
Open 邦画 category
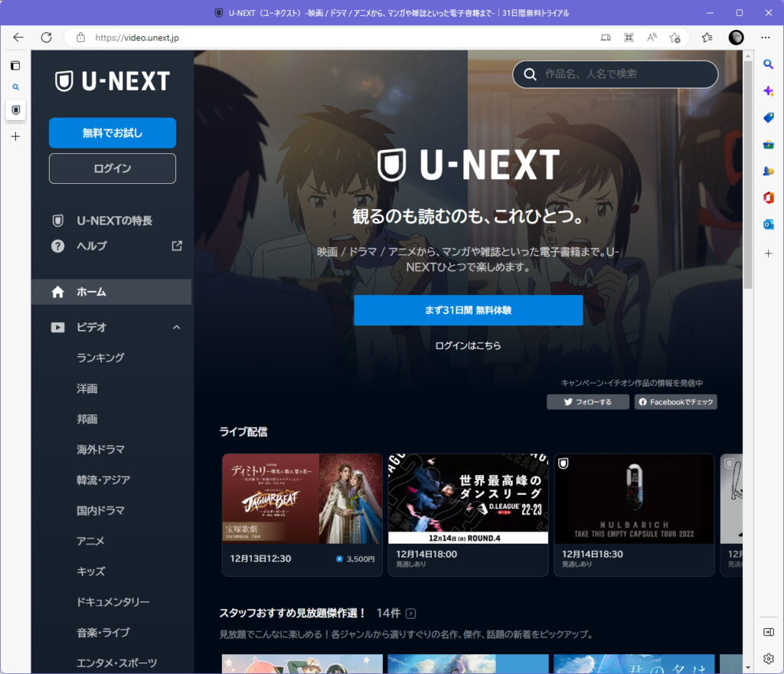coord(87,419)
